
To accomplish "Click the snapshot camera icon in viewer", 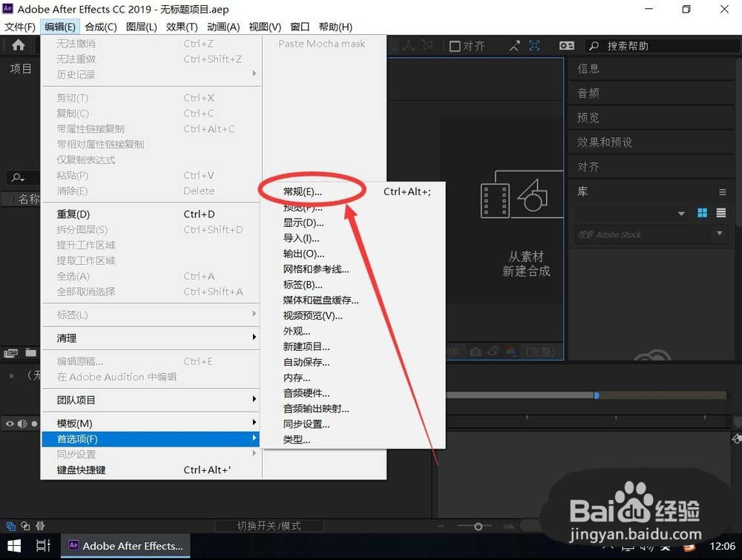I will pyautogui.click(x=476, y=352).
